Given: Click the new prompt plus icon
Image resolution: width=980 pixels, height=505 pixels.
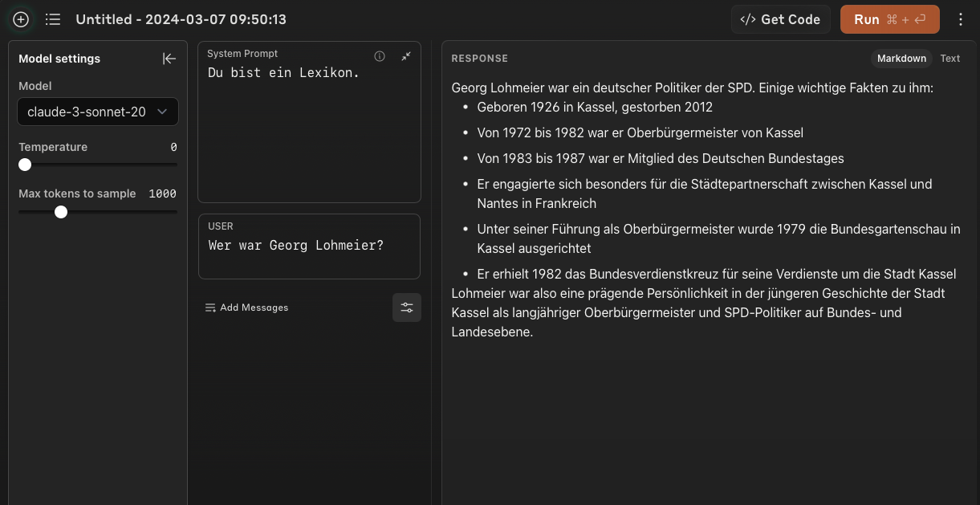Looking at the screenshot, I should pos(21,19).
